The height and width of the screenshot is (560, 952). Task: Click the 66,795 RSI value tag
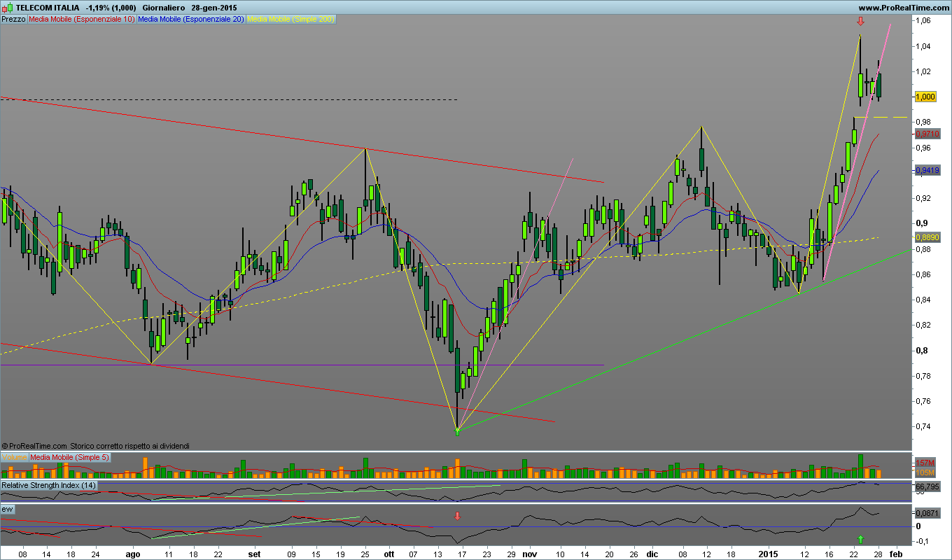pyautogui.click(x=927, y=486)
